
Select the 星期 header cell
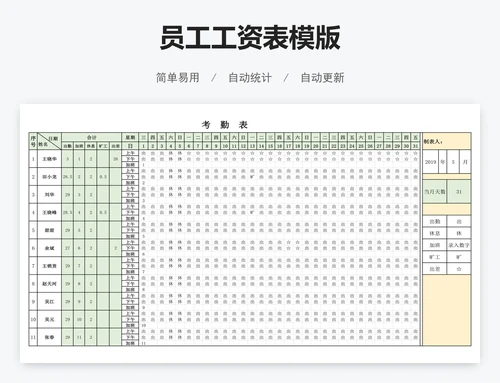pyautogui.click(x=130, y=137)
